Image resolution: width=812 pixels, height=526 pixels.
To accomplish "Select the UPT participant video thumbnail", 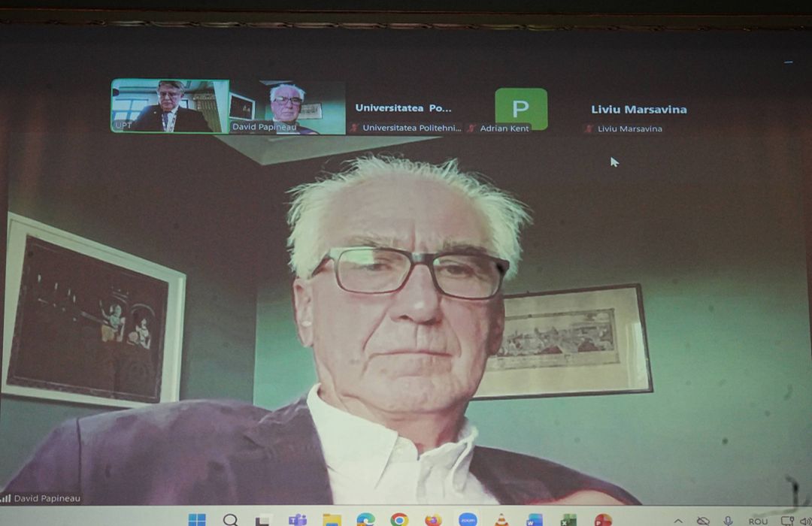I will pyautogui.click(x=170, y=106).
